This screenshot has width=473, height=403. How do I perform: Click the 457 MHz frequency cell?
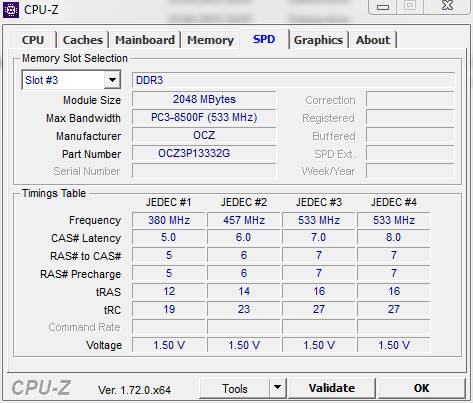(x=244, y=220)
